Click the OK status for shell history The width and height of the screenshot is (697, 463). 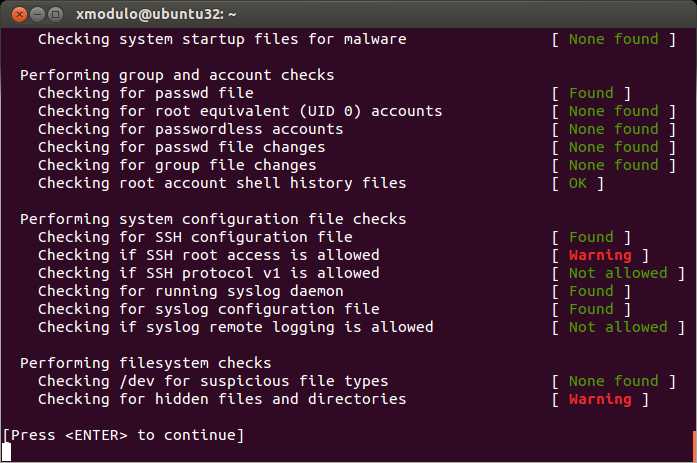(577, 184)
